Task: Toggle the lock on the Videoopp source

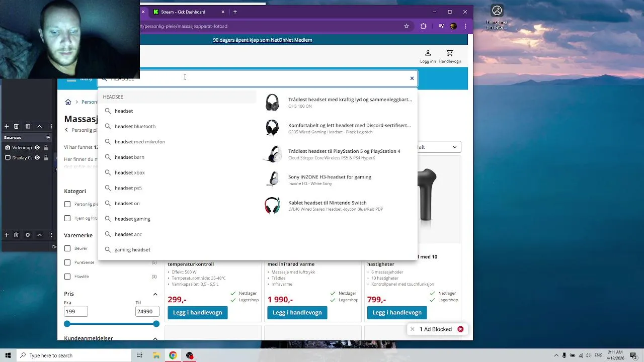Action: click(46, 148)
